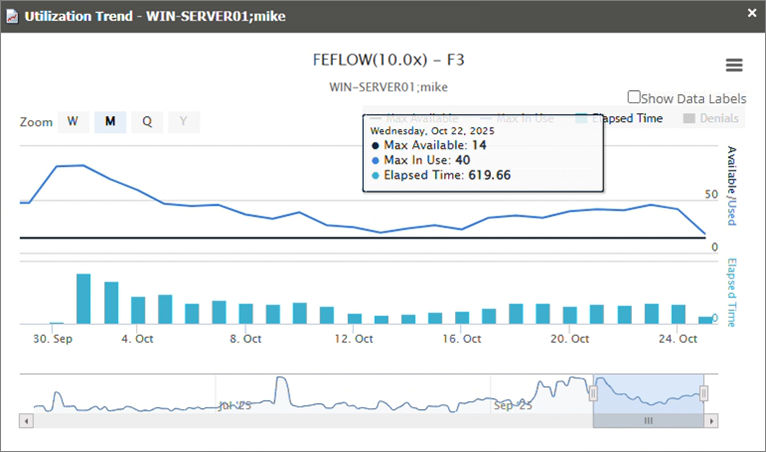
Task: Click the 30. Sep axis label
Action: point(53,339)
